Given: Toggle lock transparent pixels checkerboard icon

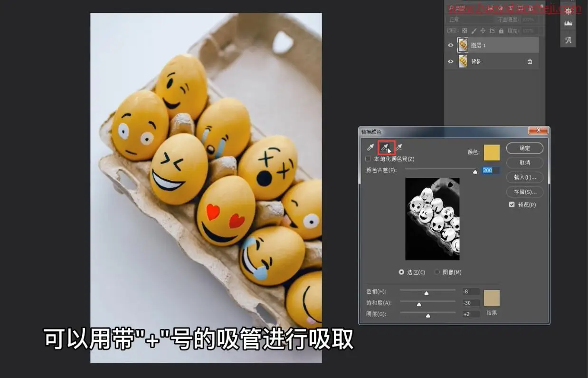Looking at the screenshot, I should 465,31.
